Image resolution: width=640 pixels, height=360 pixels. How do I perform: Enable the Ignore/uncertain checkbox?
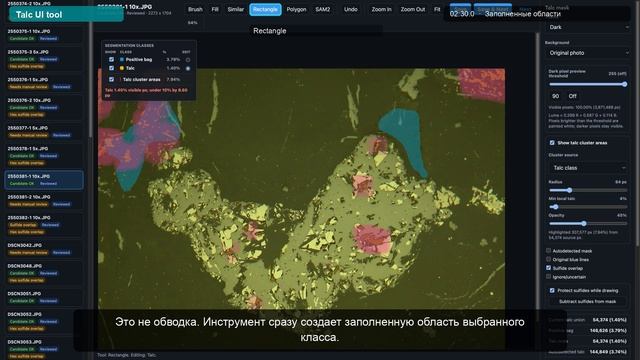click(549, 277)
